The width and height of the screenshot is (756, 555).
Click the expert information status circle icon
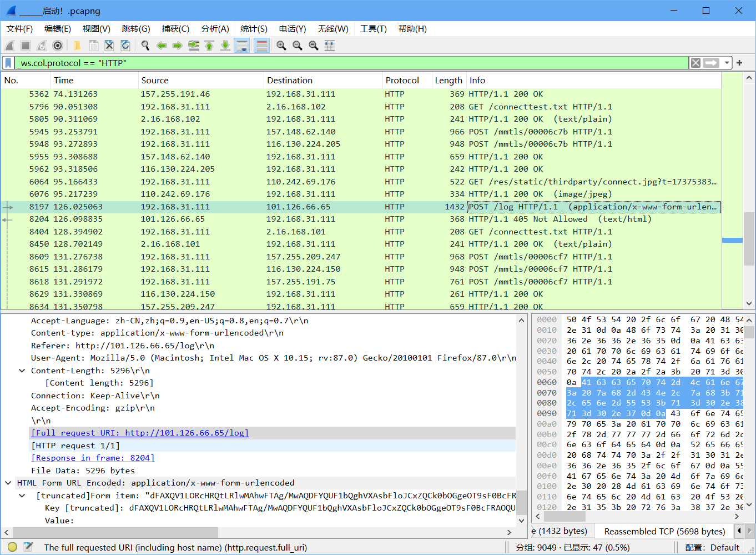click(x=12, y=547)
